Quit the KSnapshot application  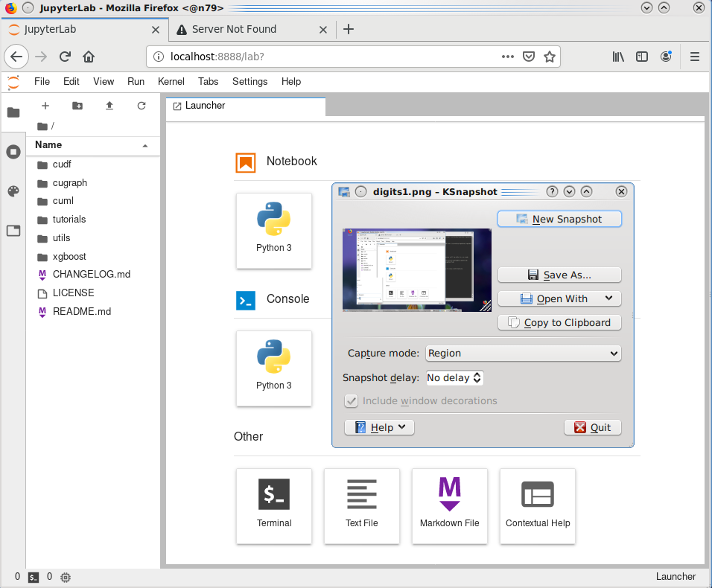tap(593, 427)
